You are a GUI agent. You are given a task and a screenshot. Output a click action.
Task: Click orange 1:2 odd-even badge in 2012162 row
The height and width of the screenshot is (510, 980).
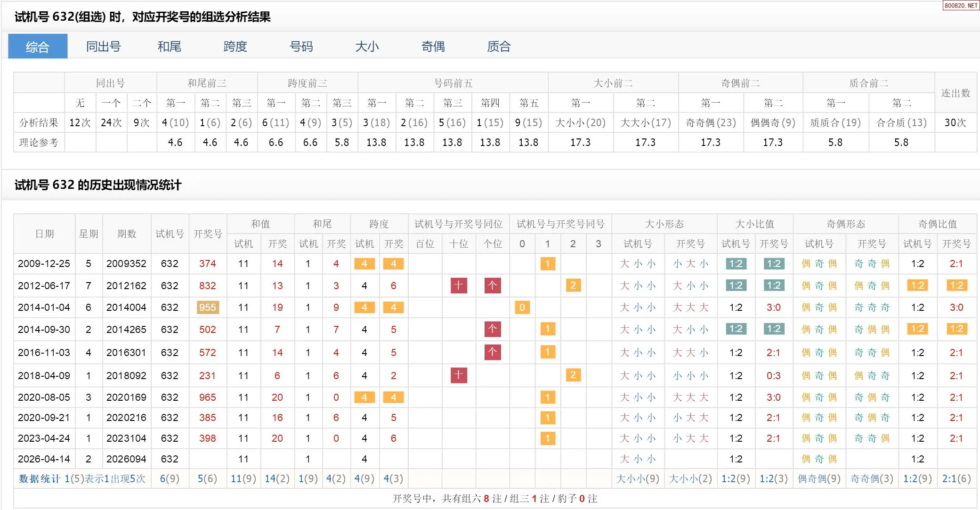click(x=917, y=285)
